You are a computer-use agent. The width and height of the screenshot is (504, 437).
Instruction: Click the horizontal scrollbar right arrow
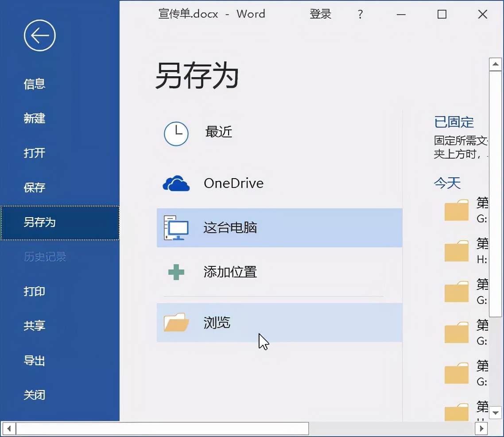pyautogui.click(x=481, y=428)
